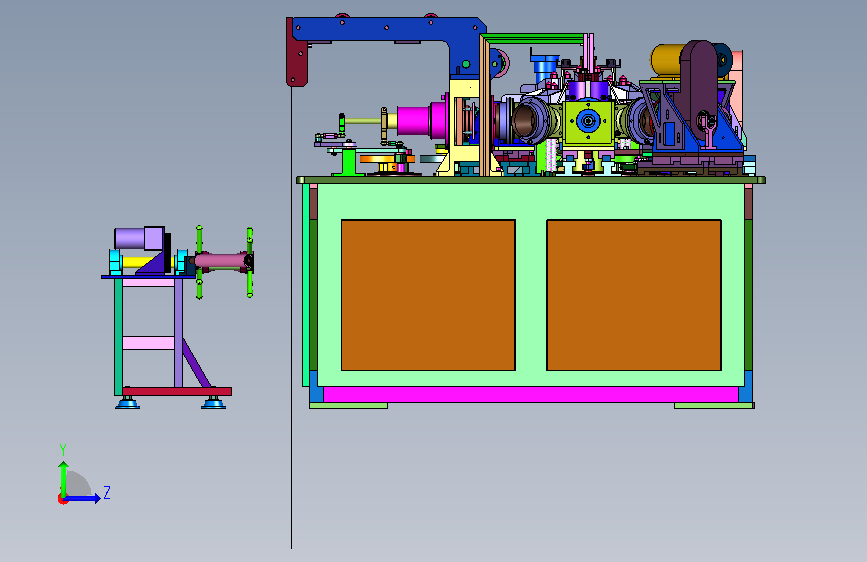Pick the pink shaft on small stand
The image size is (867, 562).
click(221, 261)
